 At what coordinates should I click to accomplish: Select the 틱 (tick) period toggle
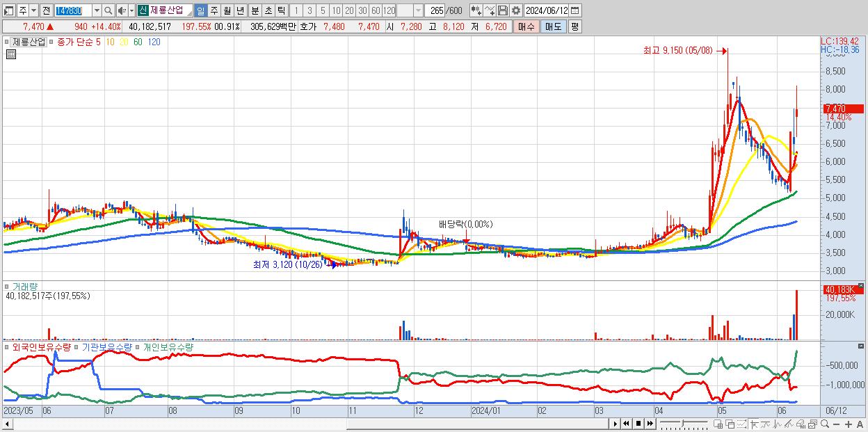(x=281, y=10)
